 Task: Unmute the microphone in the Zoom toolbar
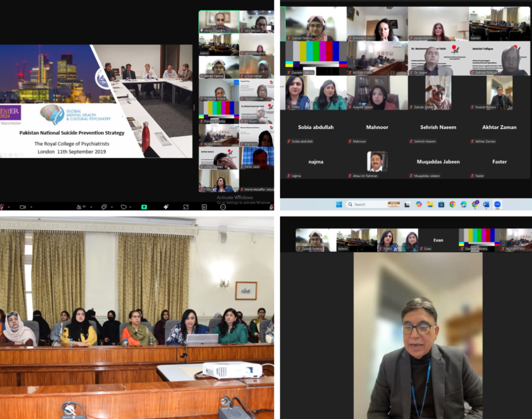pos(2,207)
